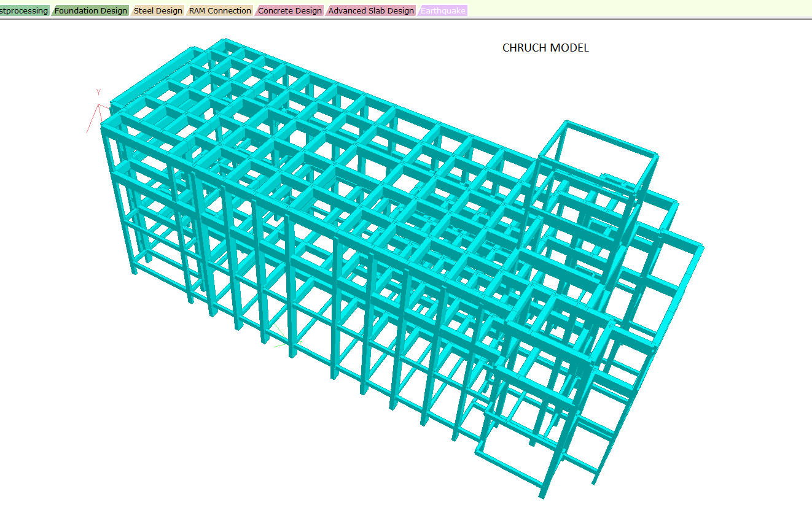
Task: Switch to the Foundation Design tab
Action: (90, 10)
